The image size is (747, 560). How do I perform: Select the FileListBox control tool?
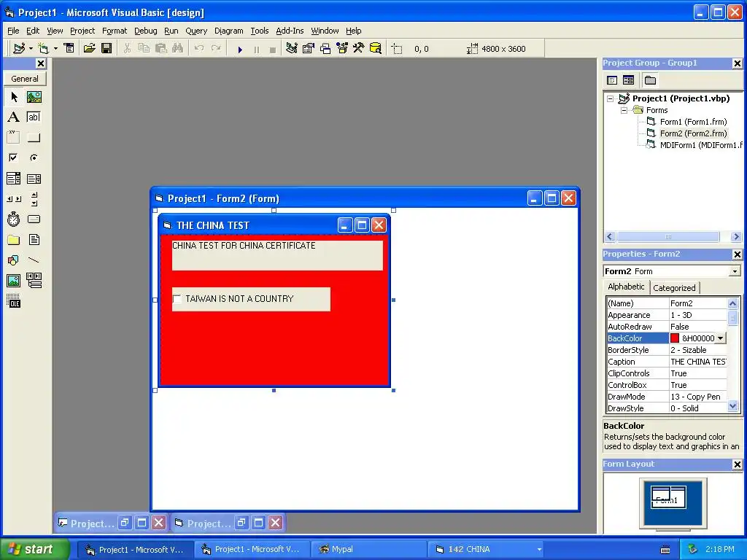pyautogui.click(x=34, y=239)
